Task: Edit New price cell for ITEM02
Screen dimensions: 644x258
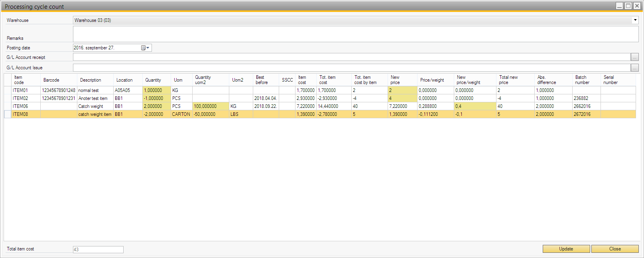Action: (x=402, y=98)
